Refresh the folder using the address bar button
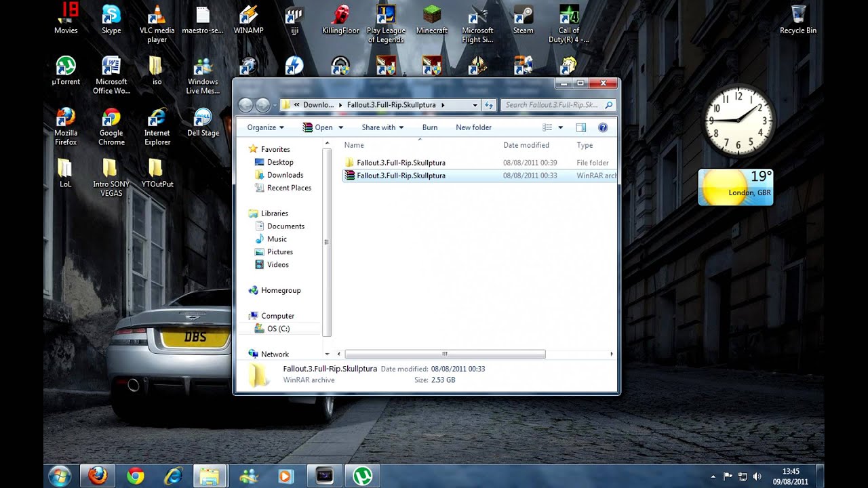The width and height of the screenshot is (868, 488). (490, 105)
